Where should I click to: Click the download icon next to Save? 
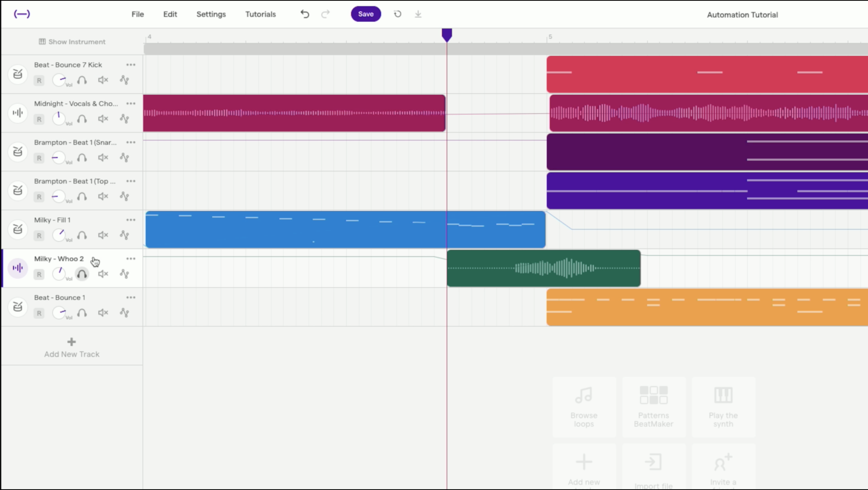418,14
